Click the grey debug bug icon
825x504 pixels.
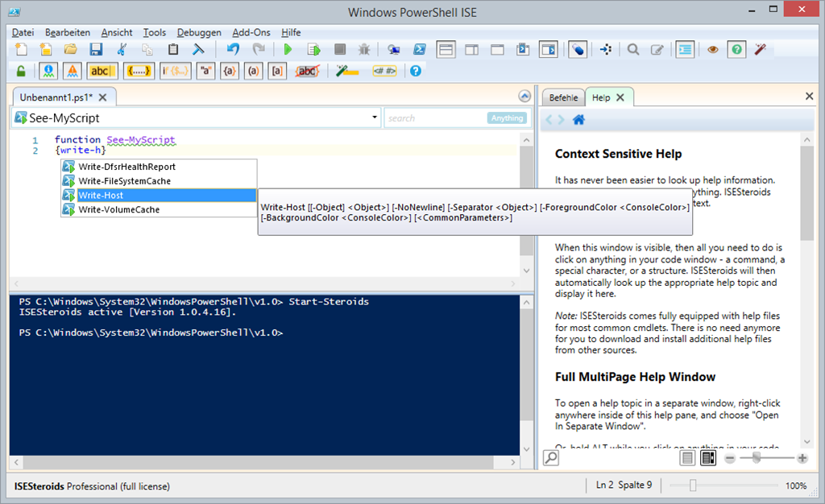pyautogui.click(x=364, y=49)
